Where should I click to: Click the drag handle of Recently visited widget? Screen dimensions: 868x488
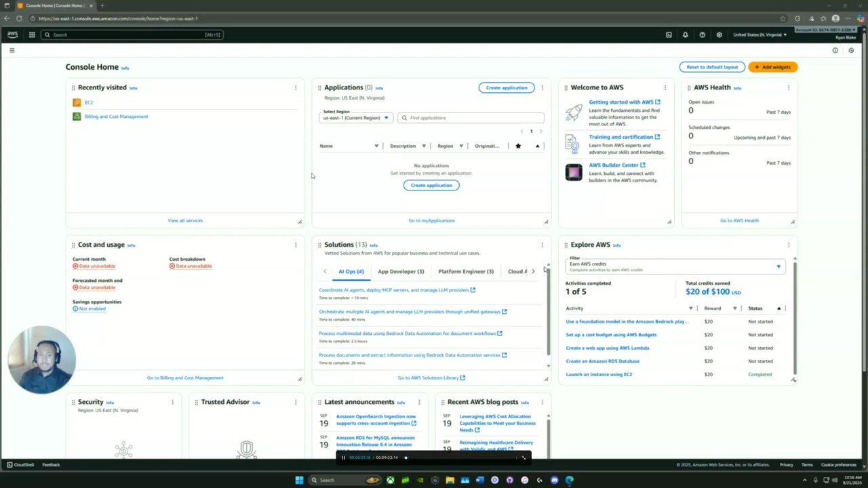point(73,87)
